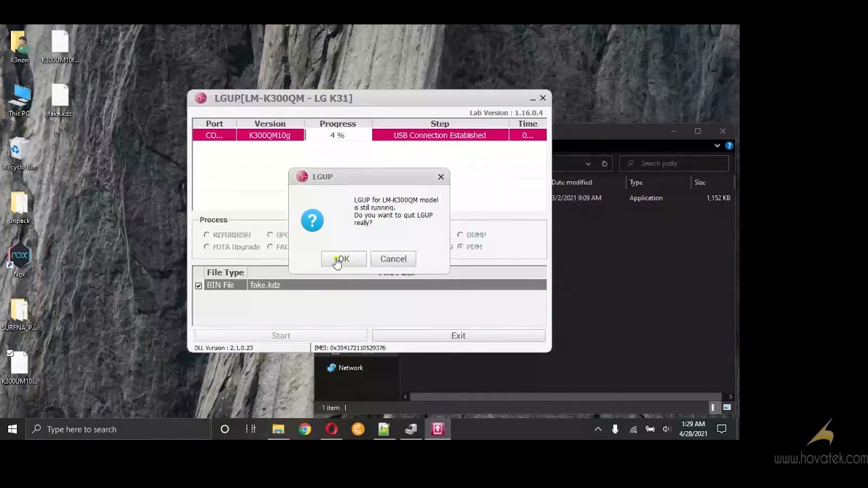Open the notification center icon
868x488 pixels.
point(722,429)
